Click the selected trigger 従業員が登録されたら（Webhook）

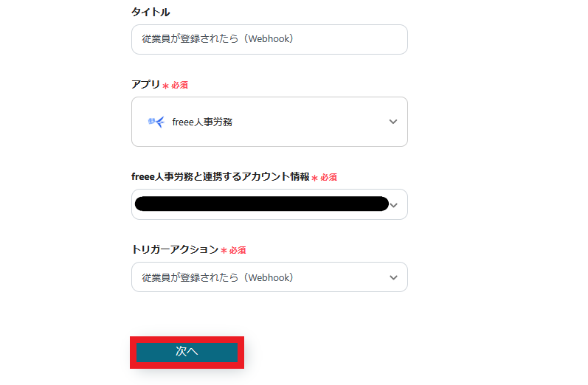pos(217,278)
